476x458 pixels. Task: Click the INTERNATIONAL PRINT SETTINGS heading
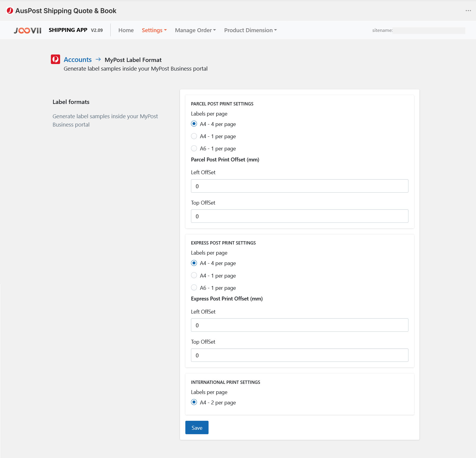226,382
